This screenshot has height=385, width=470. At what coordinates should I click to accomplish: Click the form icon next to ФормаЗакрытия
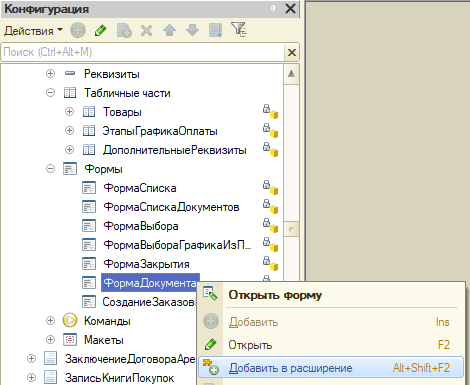pyautogui.click(x=89, y=264)
